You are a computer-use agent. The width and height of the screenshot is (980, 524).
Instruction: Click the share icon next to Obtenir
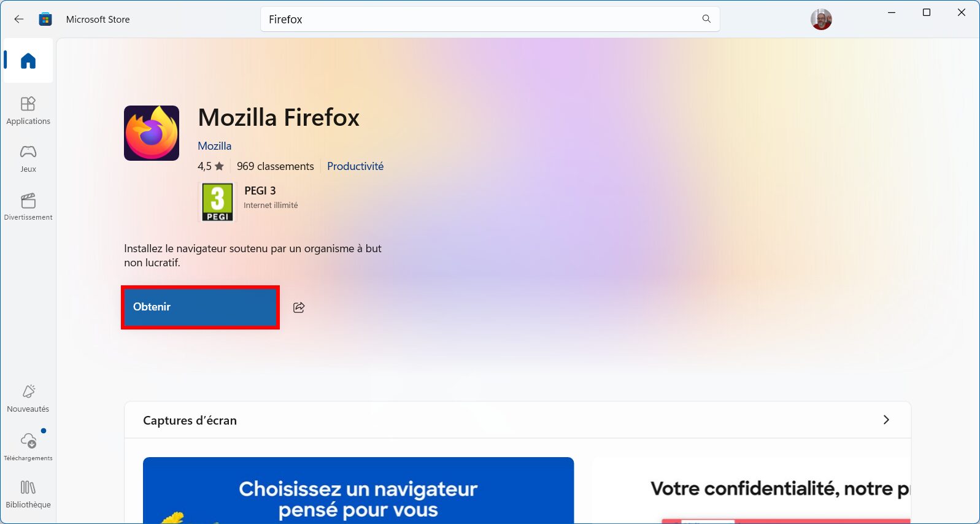[299, 307]
